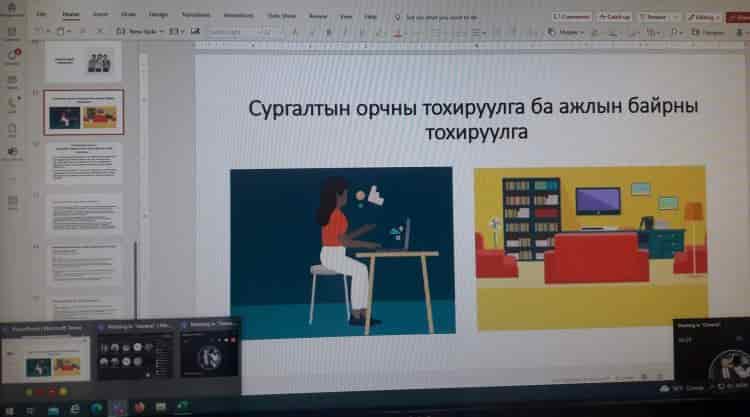Click the New Slide button
The height and width of the screenshot is (417, 750).
coord(139,32)
